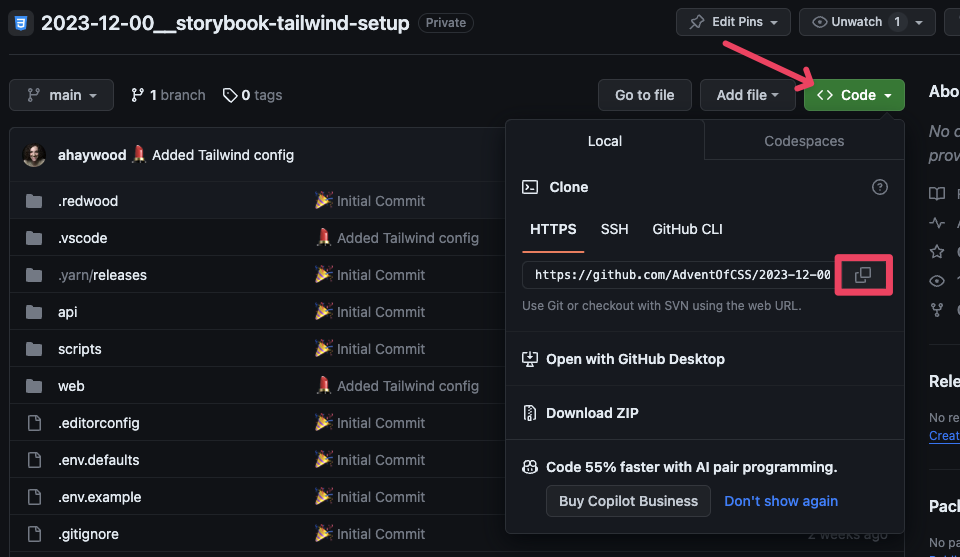Open Initial Commit message on api row
Screen dimensions: 960x557
point(381,312)
